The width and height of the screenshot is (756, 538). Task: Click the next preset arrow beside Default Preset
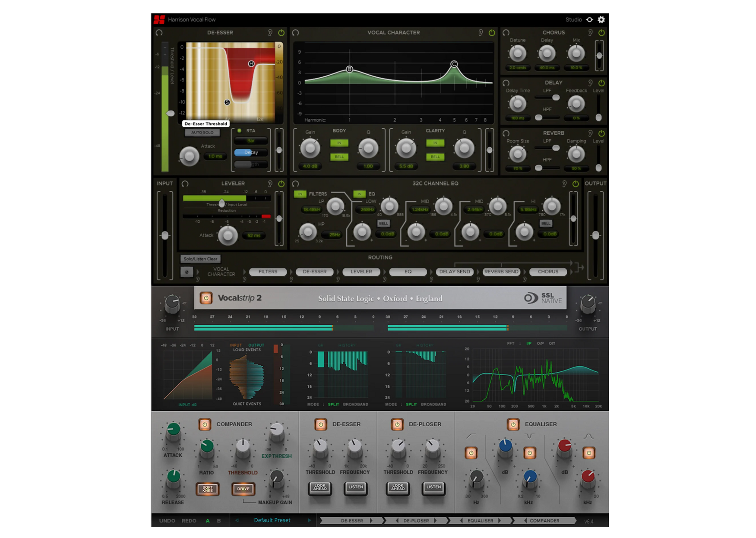309,520
